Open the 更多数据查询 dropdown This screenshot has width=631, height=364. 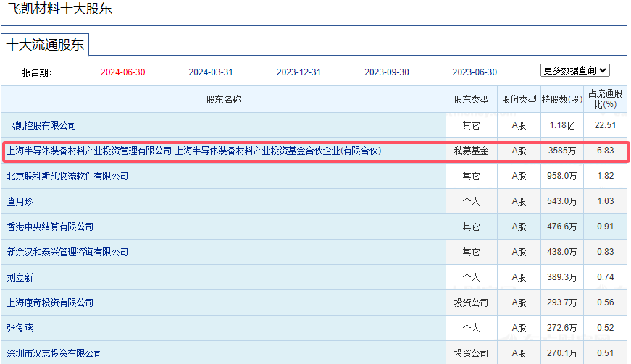click(x=574, y=70)
